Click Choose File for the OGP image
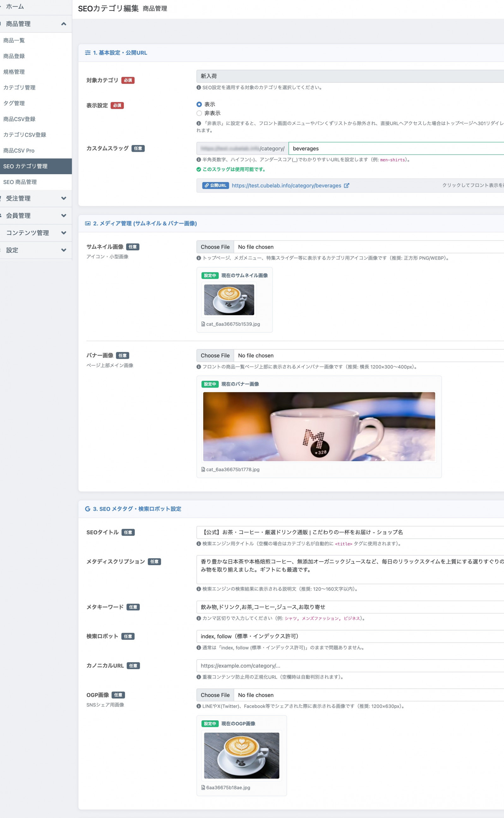 (215, 695)
